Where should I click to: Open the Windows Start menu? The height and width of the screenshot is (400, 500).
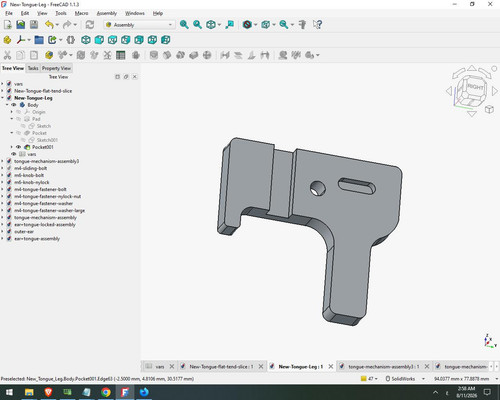[x=9, y=392]
